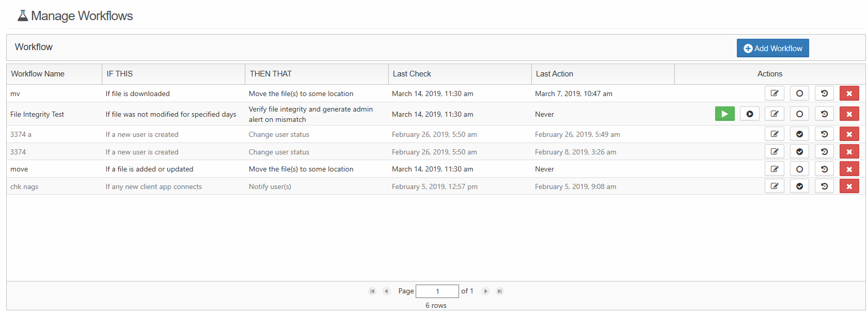868x313 pixels.
Task: Open history icon for mv workflow
Action: coord(824,93)
